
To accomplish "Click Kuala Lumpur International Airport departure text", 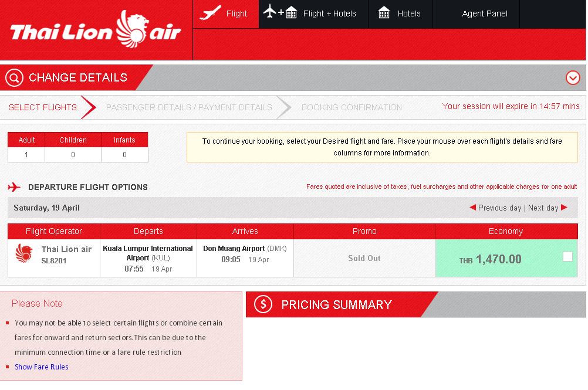I will (x=148, y=253).
